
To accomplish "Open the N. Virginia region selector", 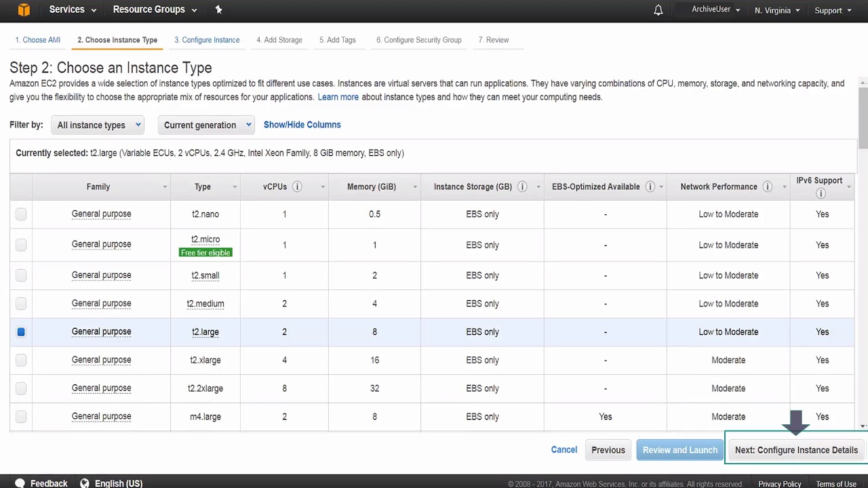I will [777, 10].
